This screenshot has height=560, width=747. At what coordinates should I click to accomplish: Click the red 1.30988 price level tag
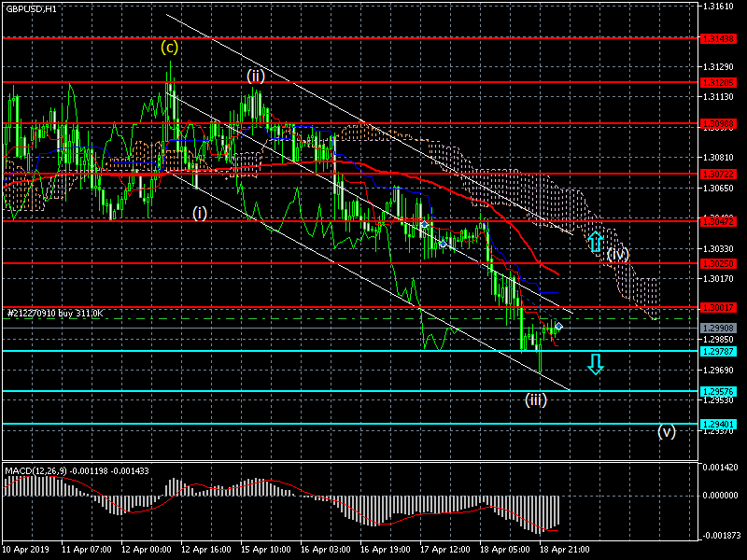718,124
